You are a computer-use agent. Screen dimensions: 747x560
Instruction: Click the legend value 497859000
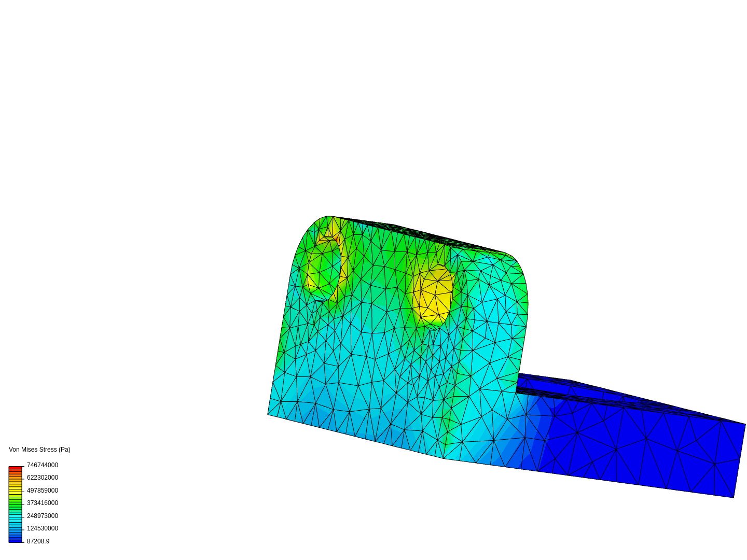coord(43,491)
